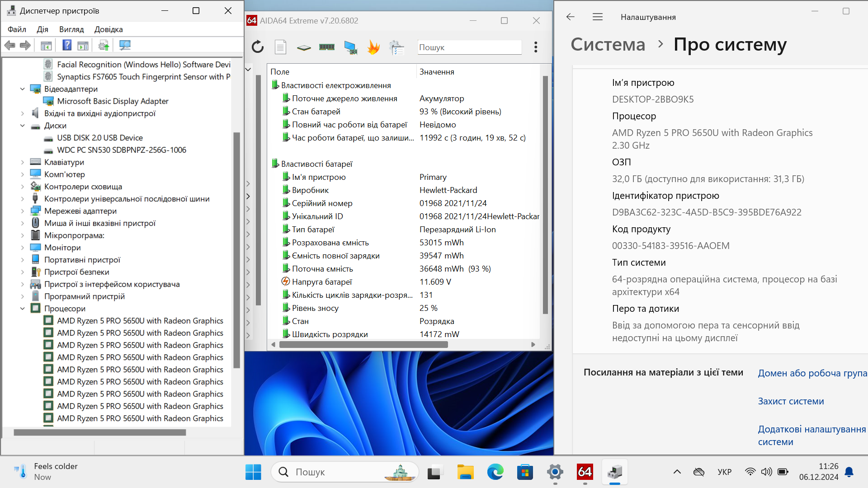Click AIDA64 vertical scrollbar thumb
Screen dimensions: 868x488
point(545,194)
